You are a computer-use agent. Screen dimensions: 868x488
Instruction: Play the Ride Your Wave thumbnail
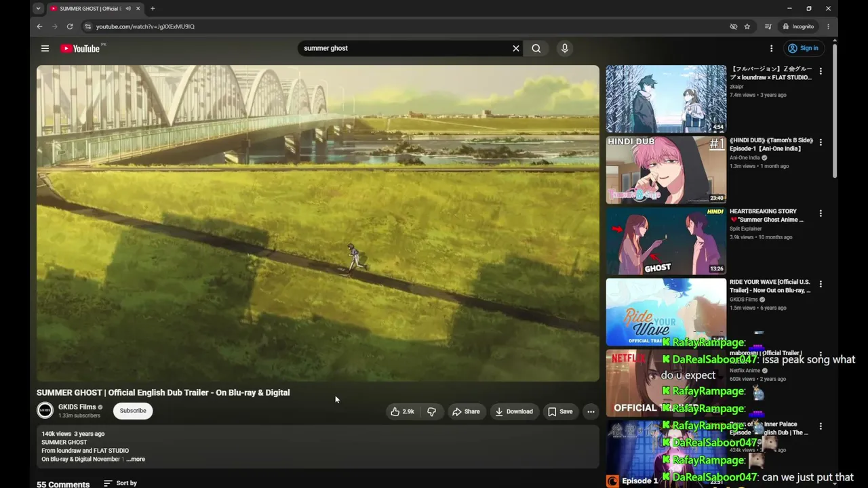(x=666, y=312)
